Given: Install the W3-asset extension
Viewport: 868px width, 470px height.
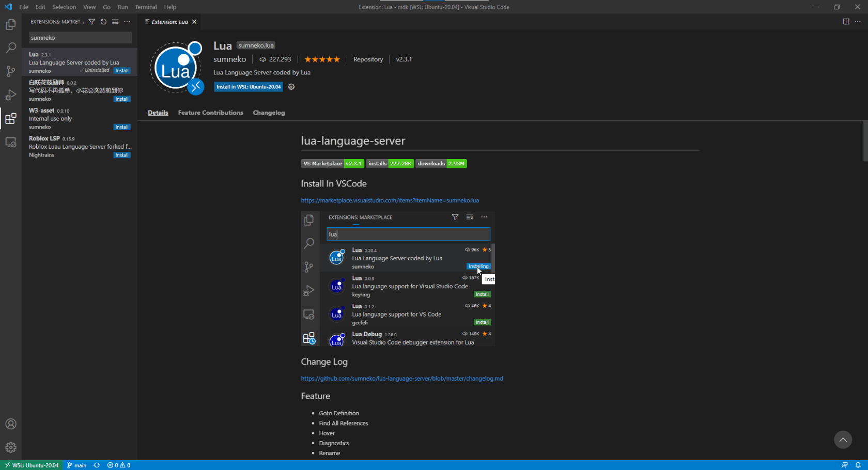Looking at the screenshot, I should tap(122, 127).
